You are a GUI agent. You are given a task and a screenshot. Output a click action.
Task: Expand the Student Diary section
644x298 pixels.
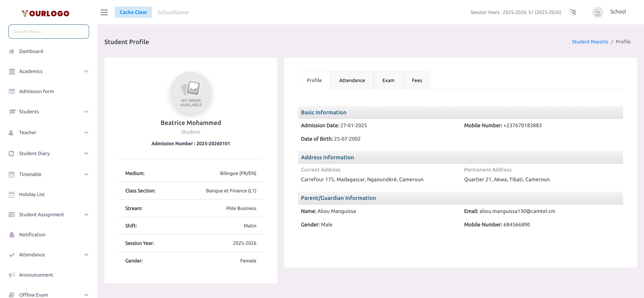tap(86, 153)
